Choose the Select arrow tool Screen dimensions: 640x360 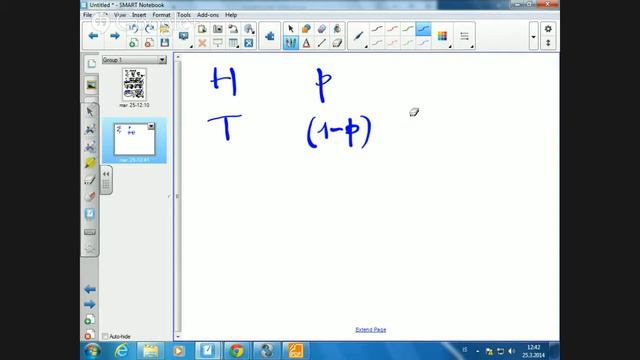coord(291,29)
